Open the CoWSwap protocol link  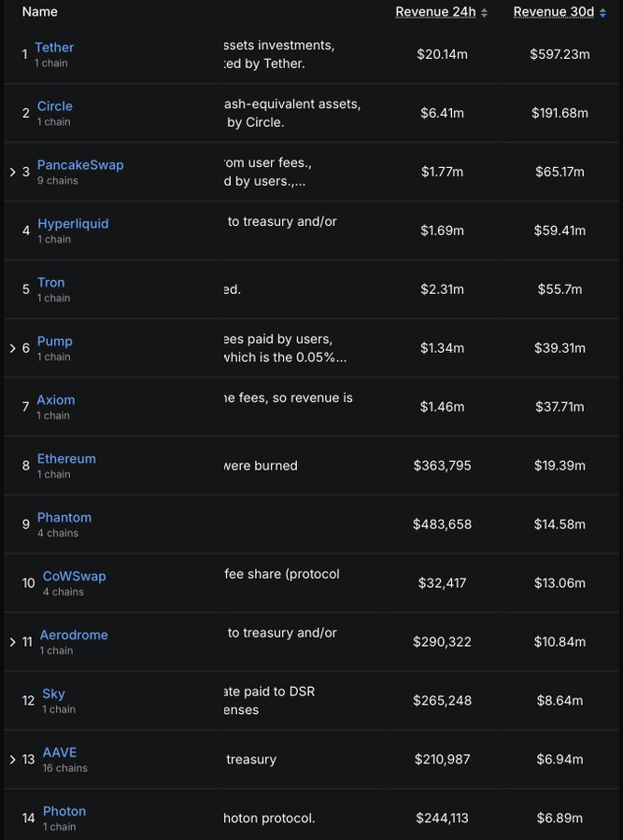click(75, 577)
